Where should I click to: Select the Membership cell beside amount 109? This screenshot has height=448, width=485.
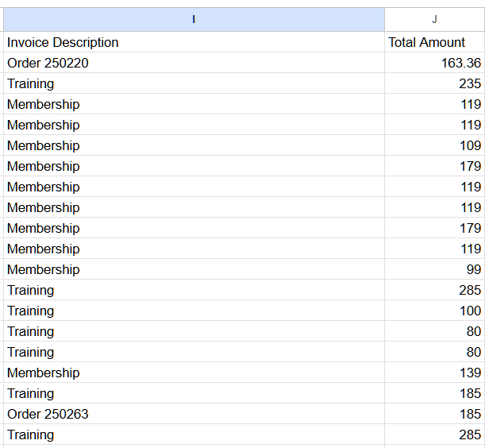coord(194,145)
